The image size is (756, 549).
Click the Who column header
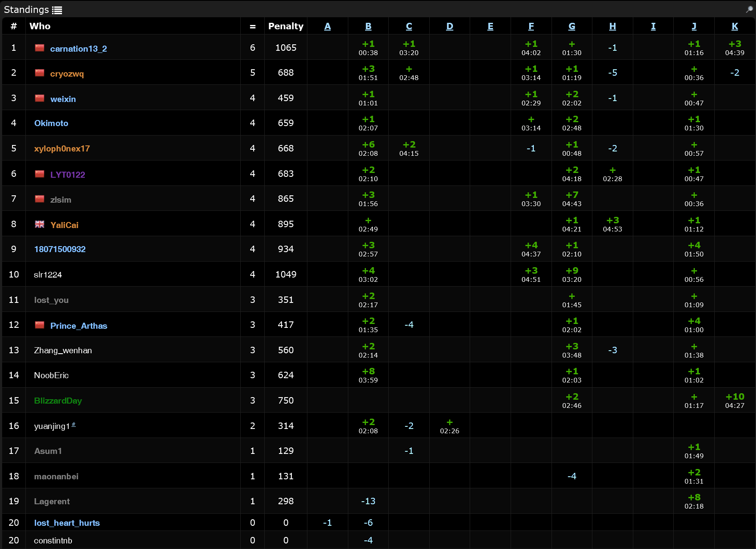coord(40,26)
